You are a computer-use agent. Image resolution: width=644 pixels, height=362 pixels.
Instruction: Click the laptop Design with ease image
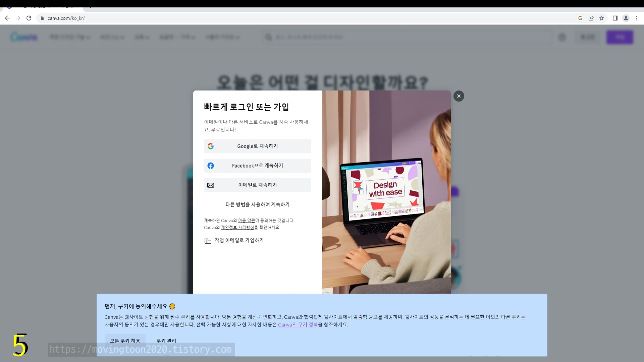point(386,192)
